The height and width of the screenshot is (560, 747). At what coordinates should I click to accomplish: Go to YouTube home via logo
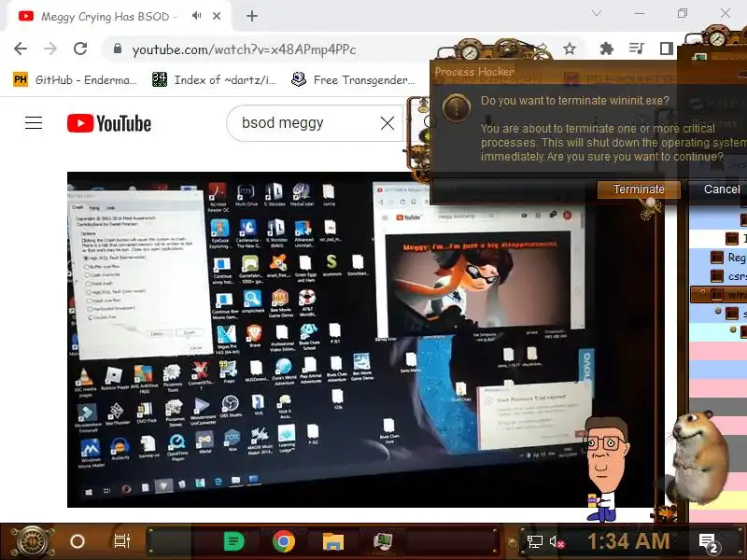109,123
